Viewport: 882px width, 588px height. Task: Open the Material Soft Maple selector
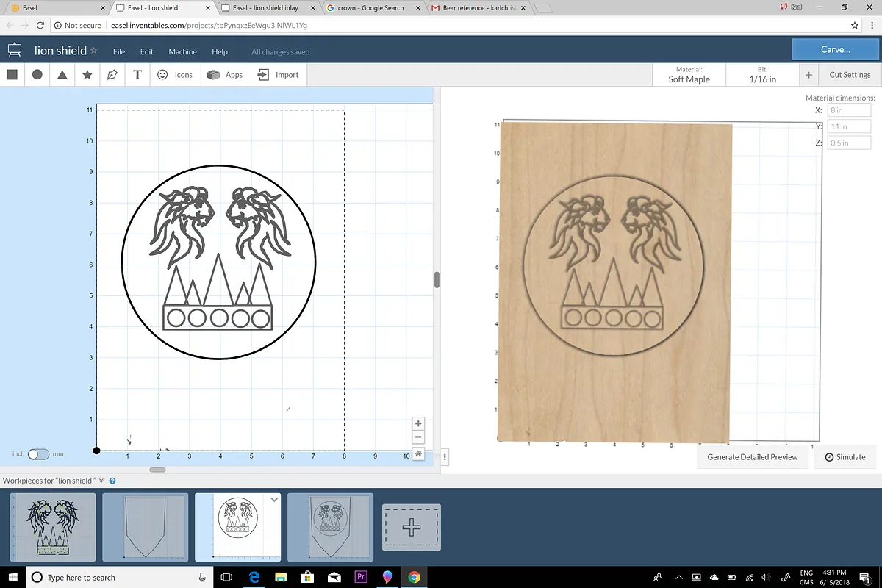point(689,75)
